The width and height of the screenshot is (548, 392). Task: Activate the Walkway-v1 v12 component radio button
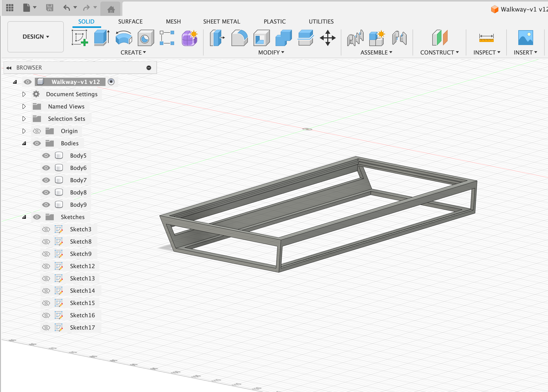[111, 82]
